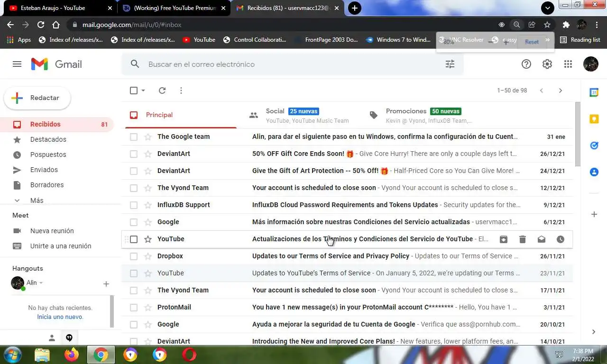Toggle the select-all checkbox
This screenshot has width=607, height=364.
[134, 91]
